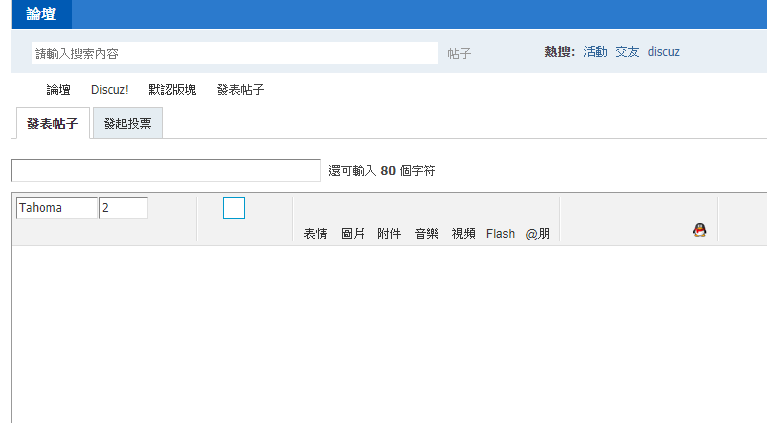767x423 pixels.
Task: Open the Tahoma font family dropdown
Action: [x=57, y=208]
